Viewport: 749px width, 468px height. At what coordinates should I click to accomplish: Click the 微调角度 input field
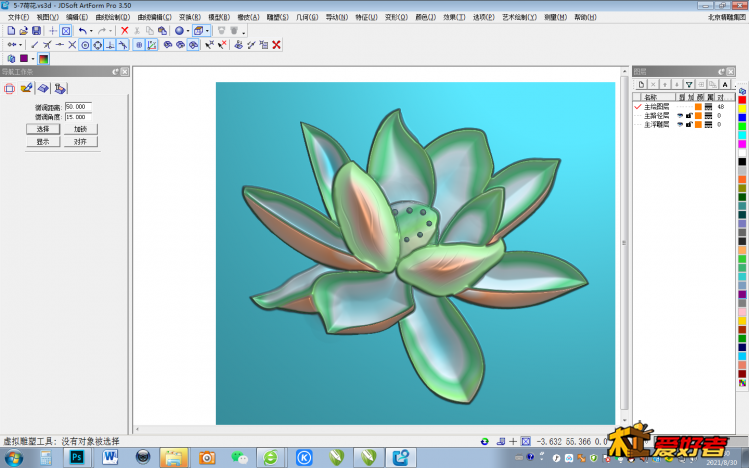coord(78,117)
